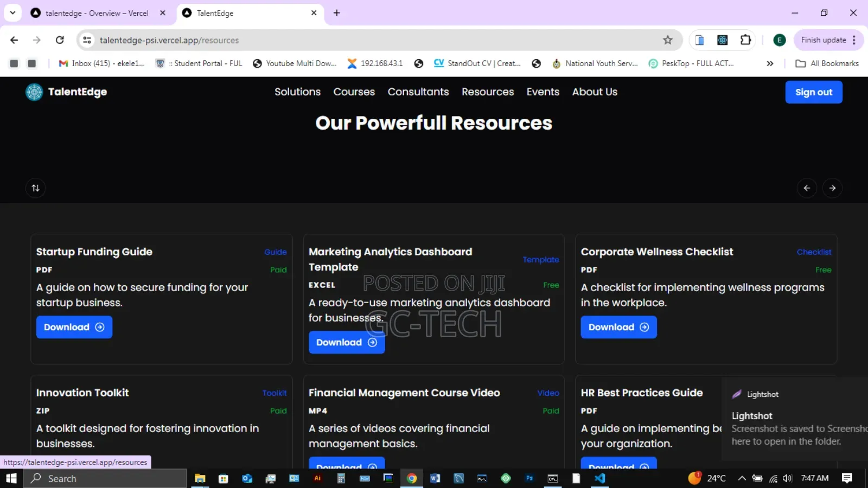
Task: Open the Courses menu
Action: 354,92
